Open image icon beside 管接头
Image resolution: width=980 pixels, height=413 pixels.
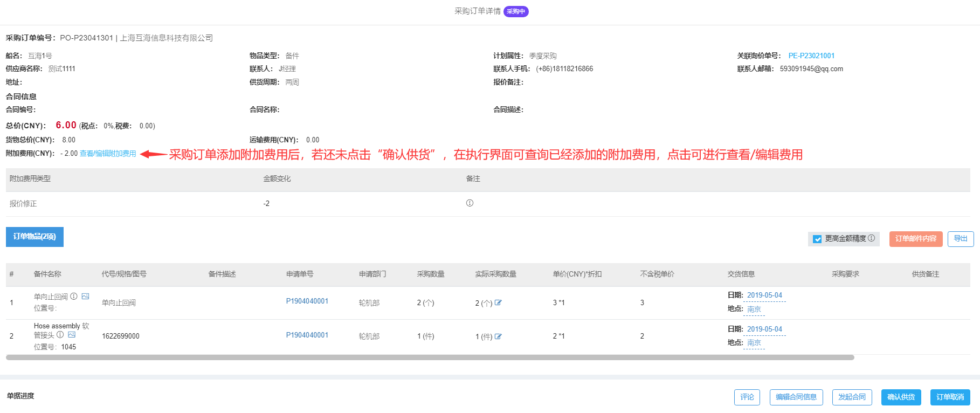[72, 334]
